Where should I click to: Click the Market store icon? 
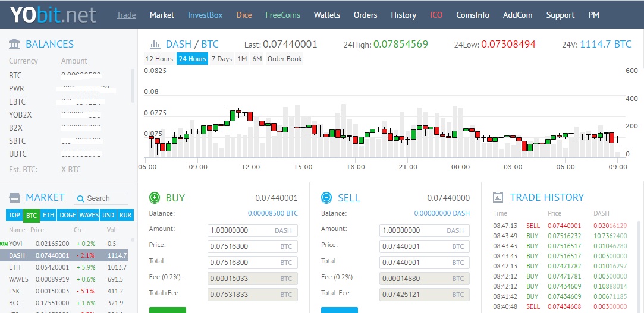point(14,197)
